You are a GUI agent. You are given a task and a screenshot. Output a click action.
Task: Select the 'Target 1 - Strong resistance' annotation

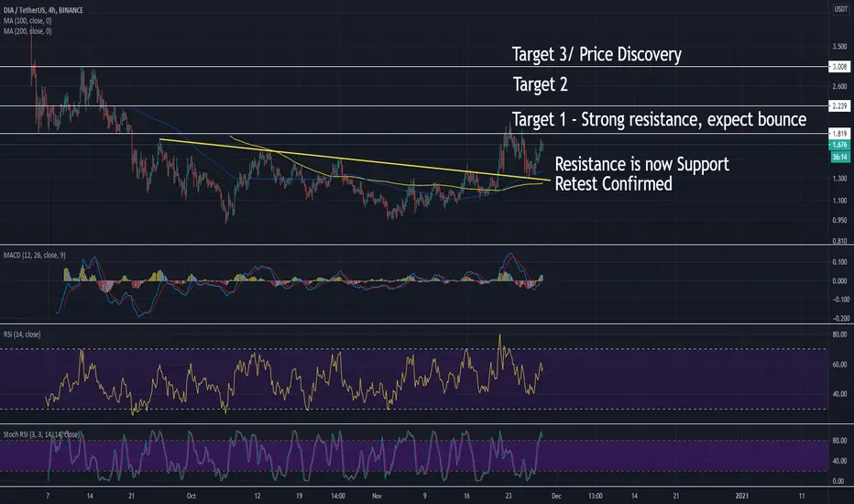coord(659,119)
